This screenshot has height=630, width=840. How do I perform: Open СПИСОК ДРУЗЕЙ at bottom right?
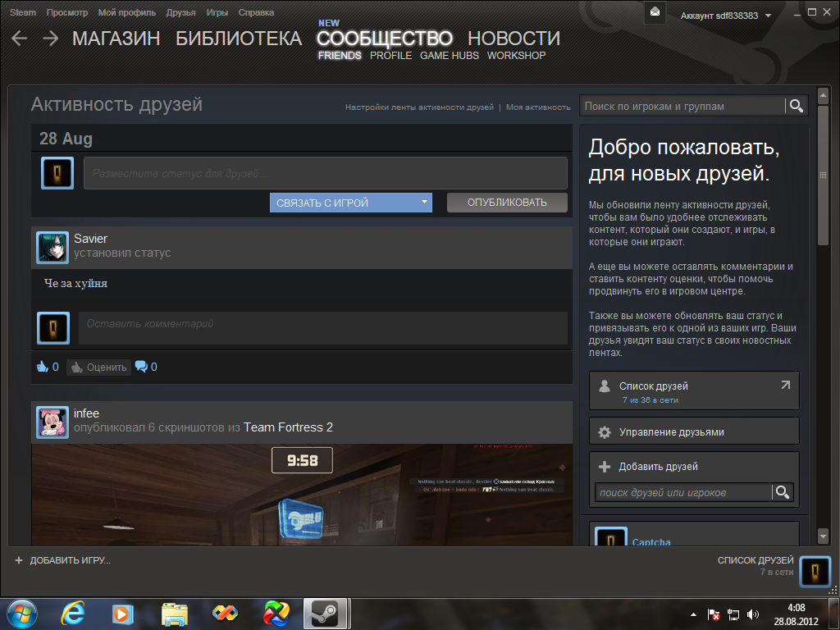tap(756, 560)
